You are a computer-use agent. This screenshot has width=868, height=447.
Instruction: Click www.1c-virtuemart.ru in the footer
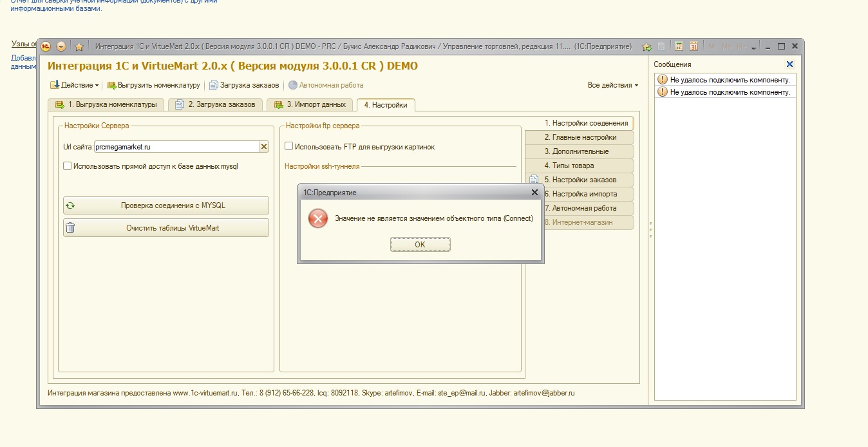(206, 393)
